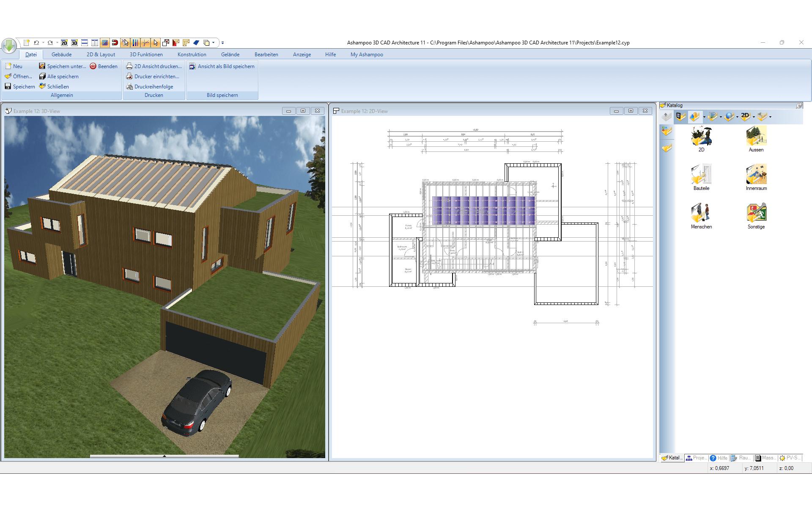This screenshot has width=812, height=511.
Task: Click 'Drucker einrichten...' button
Action: pyautogui.click(x=153, y=77)
